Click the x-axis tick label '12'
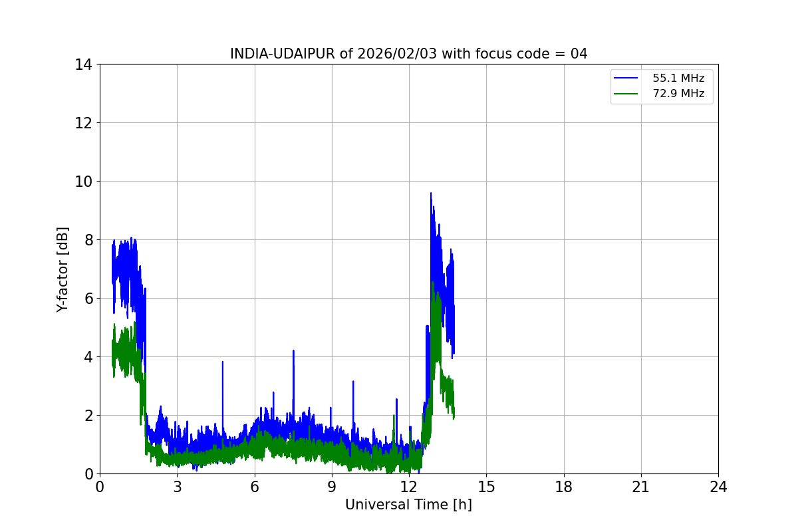This screenshot has width=798, height=532. click(x=409, y=487)
